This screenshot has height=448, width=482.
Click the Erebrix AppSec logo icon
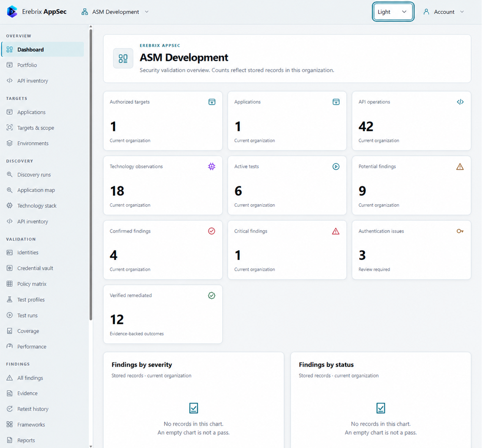tap(12, 11)
